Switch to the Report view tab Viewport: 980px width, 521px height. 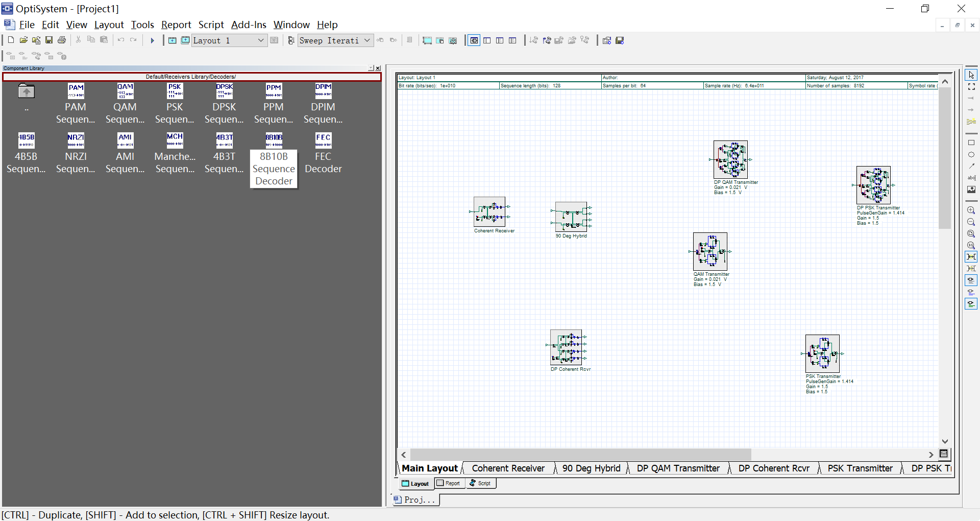(x=449, y=483)
